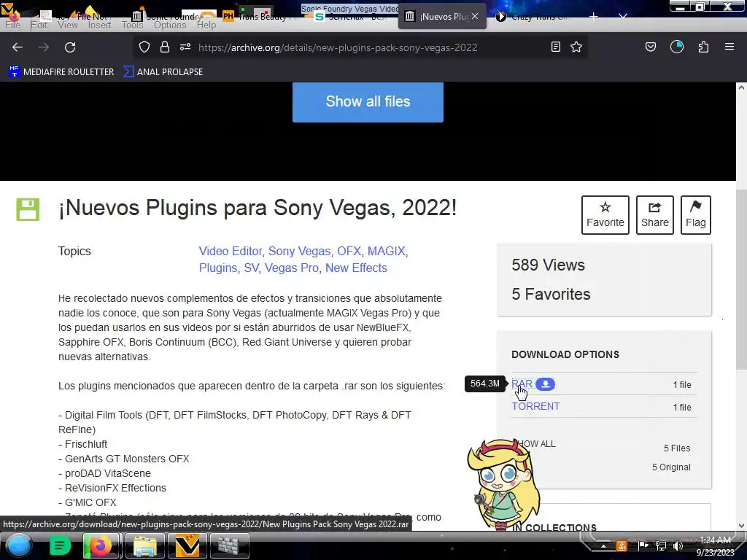Click the RAR download arrow icon

[x=546, y=384]
